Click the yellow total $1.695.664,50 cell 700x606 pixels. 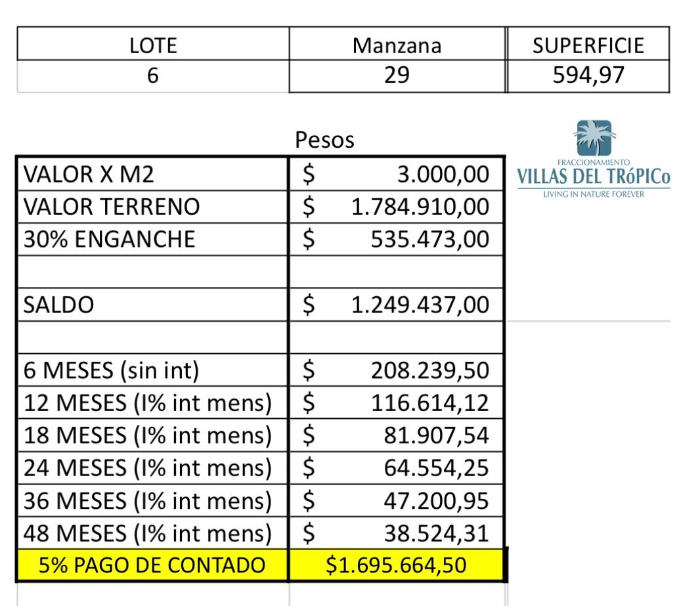pos(397,565)
